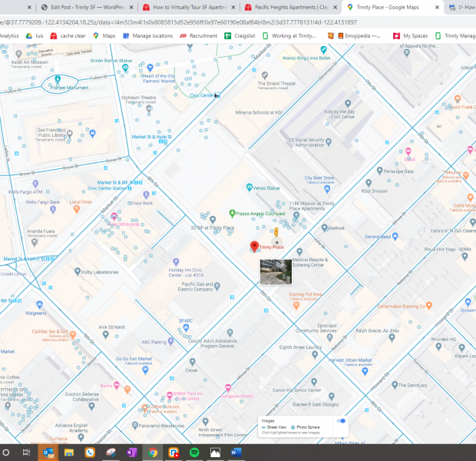Select the Walgreens blue pin
Viewport: 476px width, 461px height.
(x=39, y=304)
